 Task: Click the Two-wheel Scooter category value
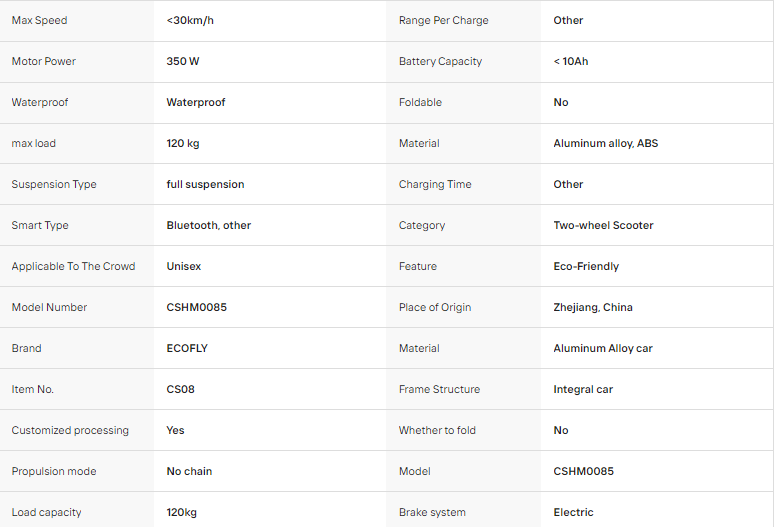pos(603,225)
